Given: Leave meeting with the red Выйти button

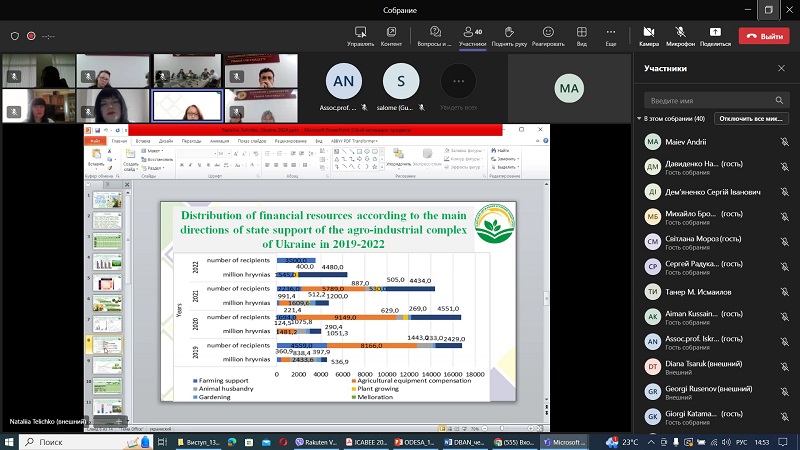Looking at the screenshot, I should pos(764,36).
